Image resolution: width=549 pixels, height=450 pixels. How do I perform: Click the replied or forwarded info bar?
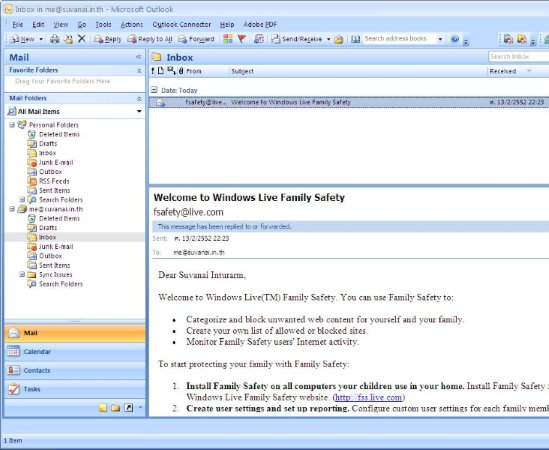point(350,227)
